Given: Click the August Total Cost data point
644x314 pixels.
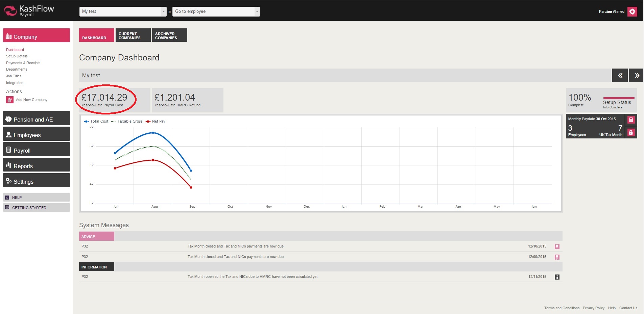Looking at the screenshot, I should click(x=153, y=133).
